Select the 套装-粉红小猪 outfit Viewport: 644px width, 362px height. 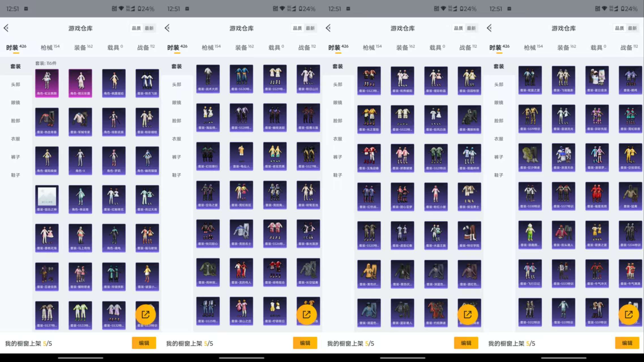click(x=436, y=197)
